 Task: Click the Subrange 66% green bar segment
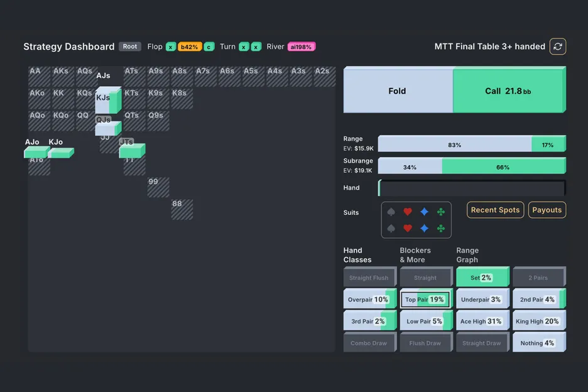[x=503, y=167]
